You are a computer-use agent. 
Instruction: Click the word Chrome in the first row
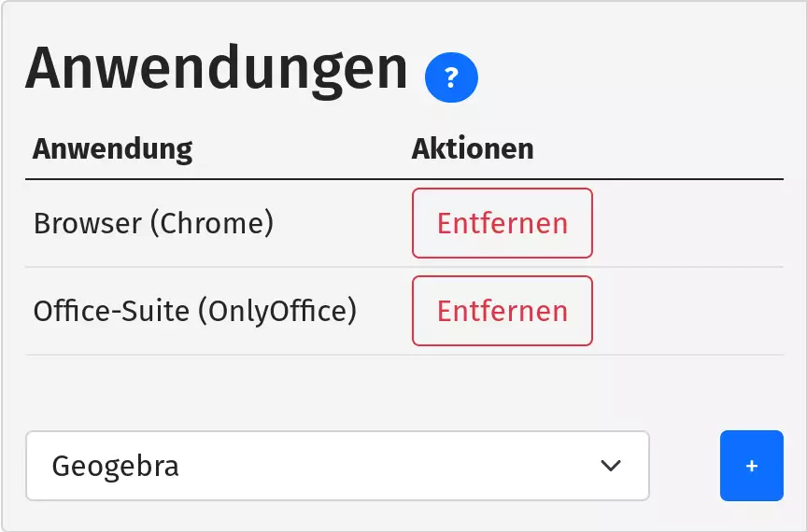tap(210, 224)
